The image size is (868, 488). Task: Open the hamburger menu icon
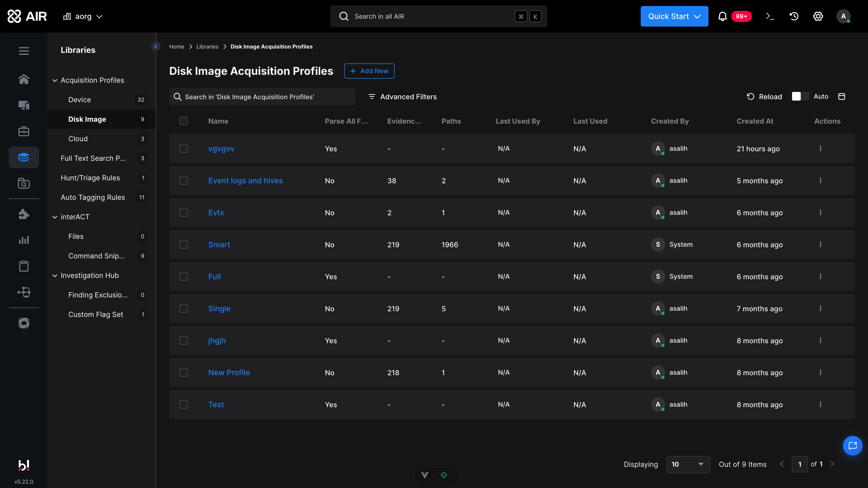pyautogui.click(x=24, y=51)
